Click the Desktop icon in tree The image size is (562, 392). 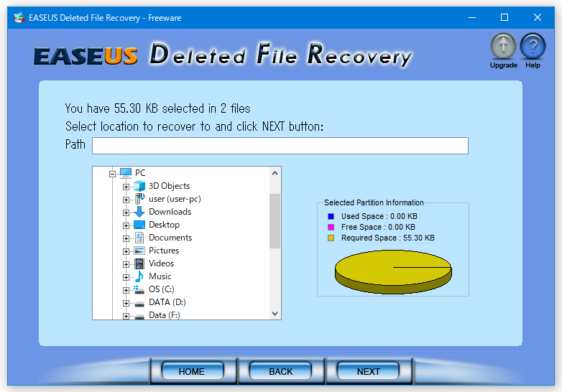(x=139, y=225)
